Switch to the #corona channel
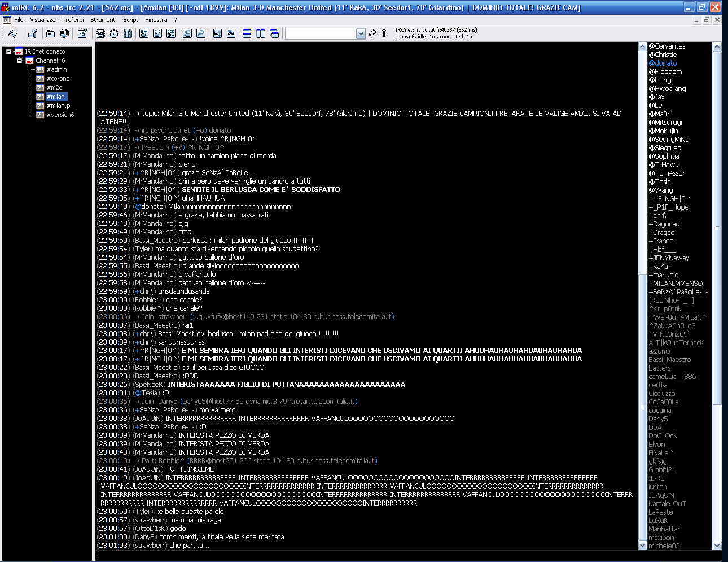The image size is (728, 562). pyautogui.click(x=58, y=79)
